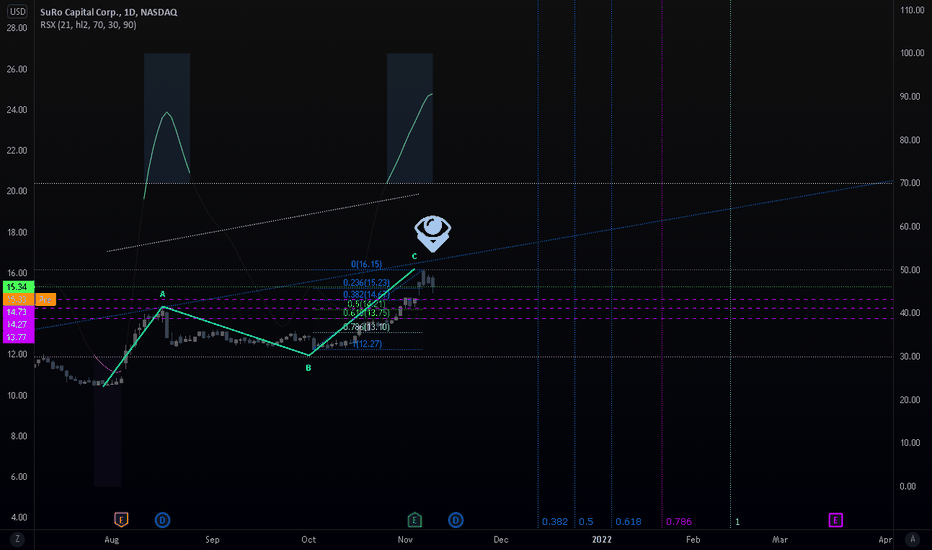This screenshot has width=932, height=550.
Task: Select the orange Pre pre-market label
Action: tap(45, 300)
